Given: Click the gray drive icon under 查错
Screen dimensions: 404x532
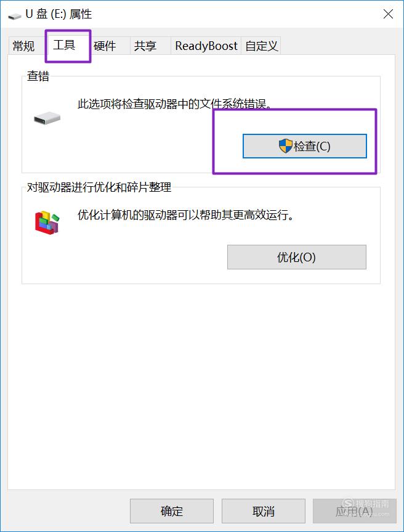Looking at the screenshot, I should click(x=47, y=119).
